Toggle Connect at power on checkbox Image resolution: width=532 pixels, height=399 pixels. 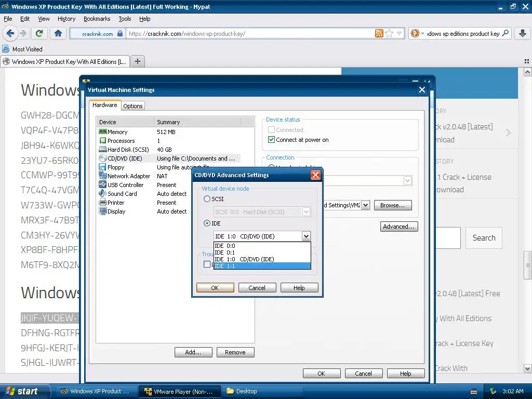click(x=271, y=139)
